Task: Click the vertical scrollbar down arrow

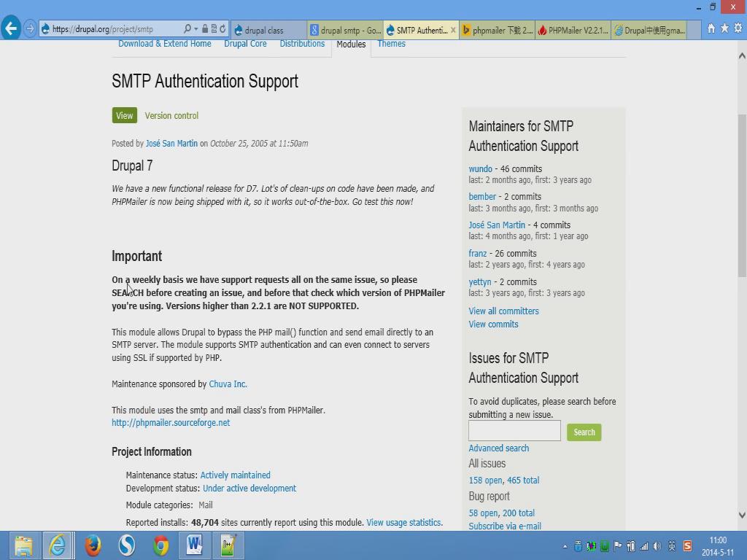Action: click(x=742, y=516)
